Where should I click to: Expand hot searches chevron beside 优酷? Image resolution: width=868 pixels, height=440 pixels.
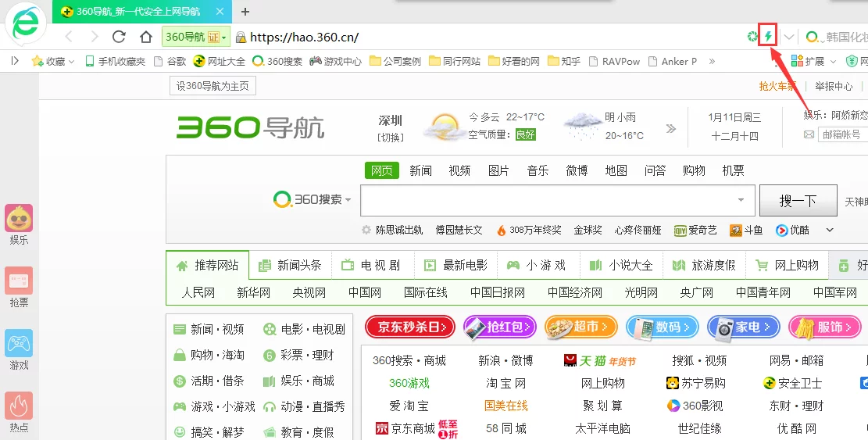pos(830,230)
